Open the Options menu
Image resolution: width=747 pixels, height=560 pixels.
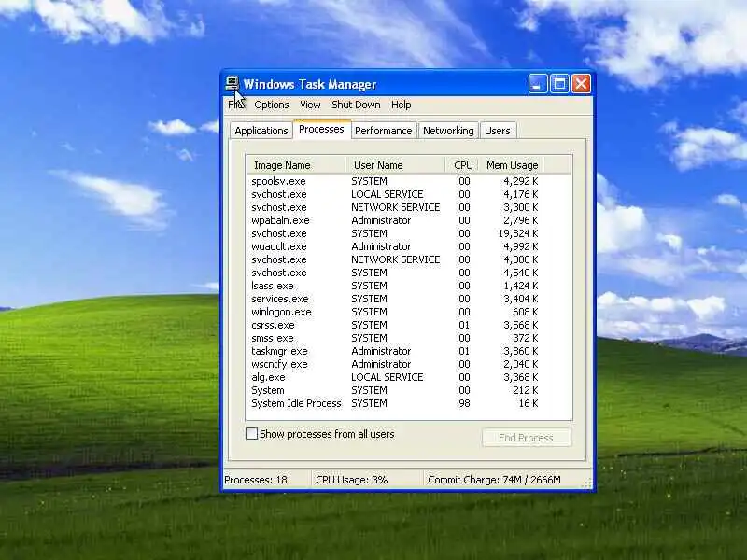coord(272,105)
